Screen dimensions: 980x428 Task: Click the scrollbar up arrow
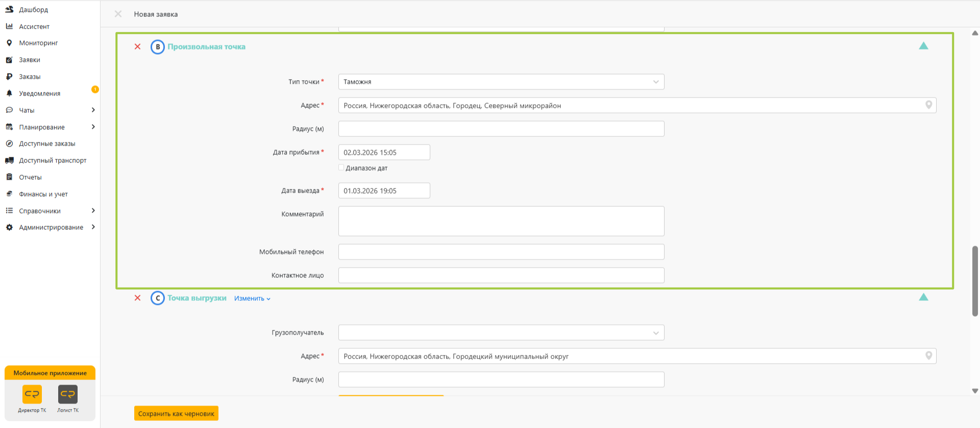(975, 33)
